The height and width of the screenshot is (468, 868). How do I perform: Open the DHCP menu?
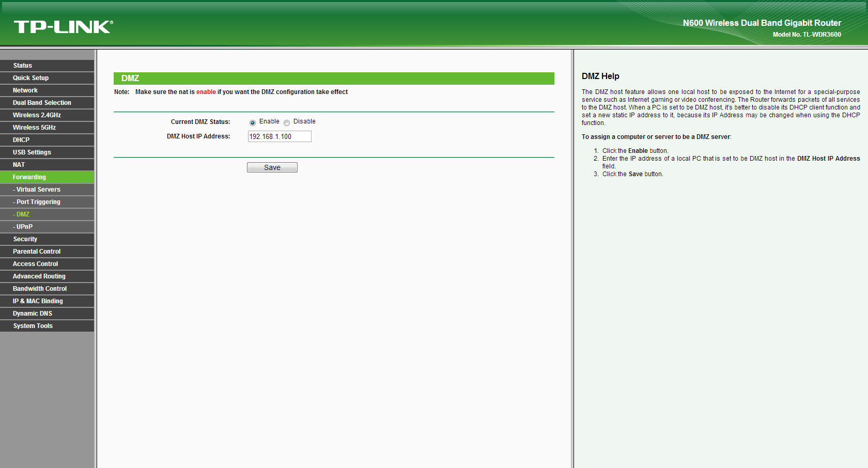coord(47,140)
